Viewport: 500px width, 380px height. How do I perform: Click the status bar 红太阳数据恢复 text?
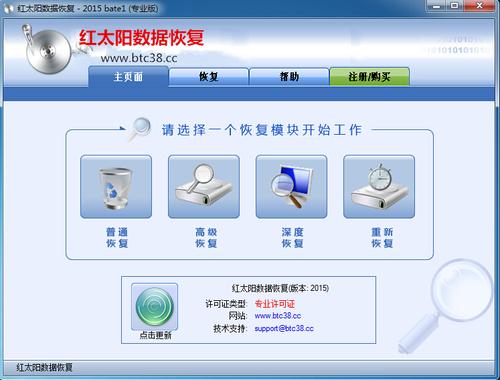(44, 367)
